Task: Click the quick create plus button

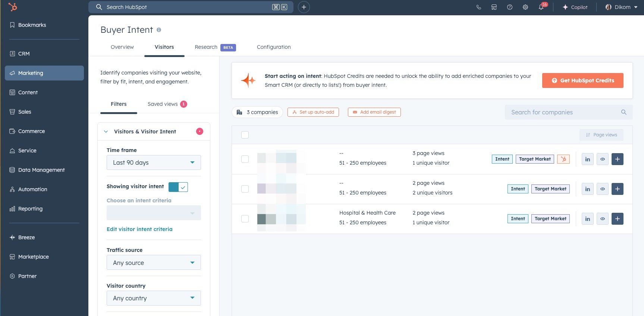Action: click(304, 7)
